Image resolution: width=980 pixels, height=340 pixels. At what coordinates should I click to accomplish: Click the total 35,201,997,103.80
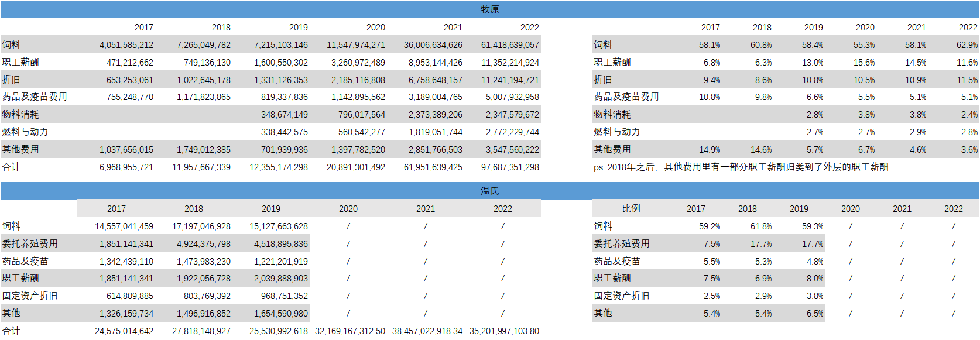click(x=504, y=331)
